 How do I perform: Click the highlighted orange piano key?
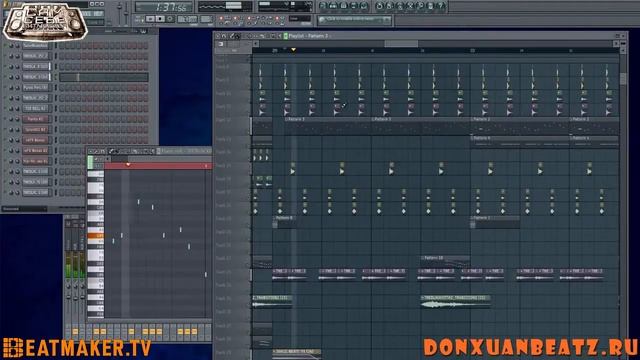click(96, 236)
